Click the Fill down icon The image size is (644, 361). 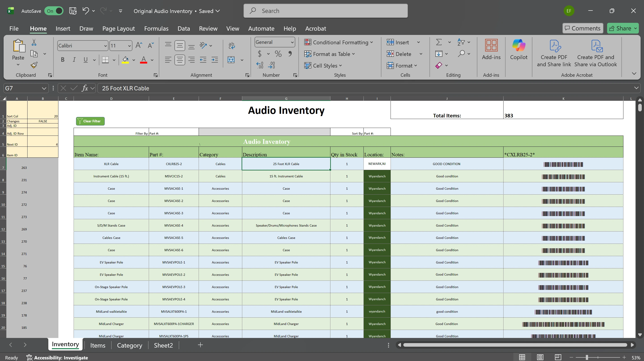coord(439,53)
